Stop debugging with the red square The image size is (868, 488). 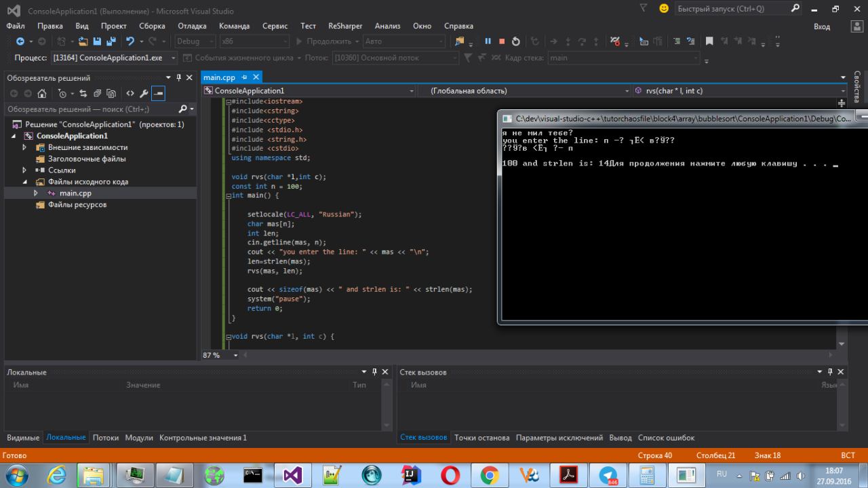coord(502,41)
